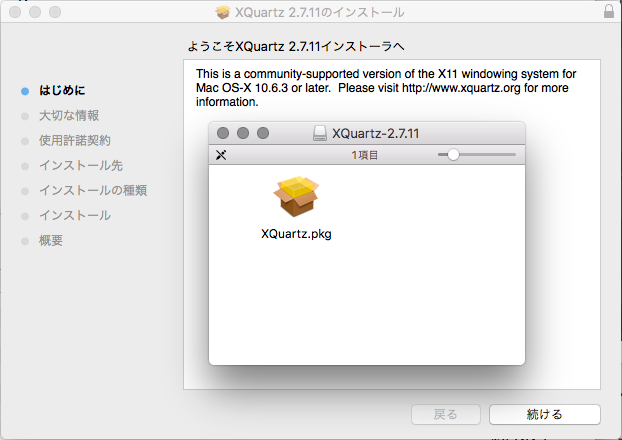The image size is (622, 440).
Task: Click the disk icon in the XQuartz-2.7.11 title bar
Action: click(x=319, y=133)
